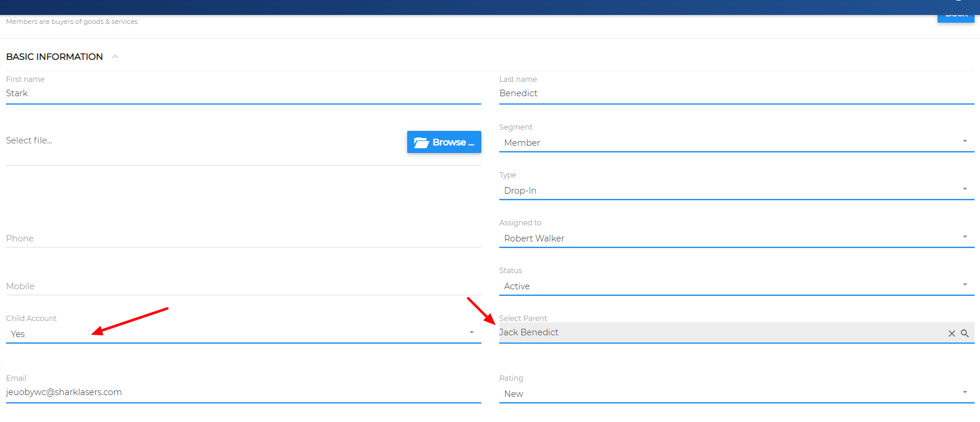Open the Child Account dropdown showing Yes
The height and width of the screenshot is (422, 980).
243,334
